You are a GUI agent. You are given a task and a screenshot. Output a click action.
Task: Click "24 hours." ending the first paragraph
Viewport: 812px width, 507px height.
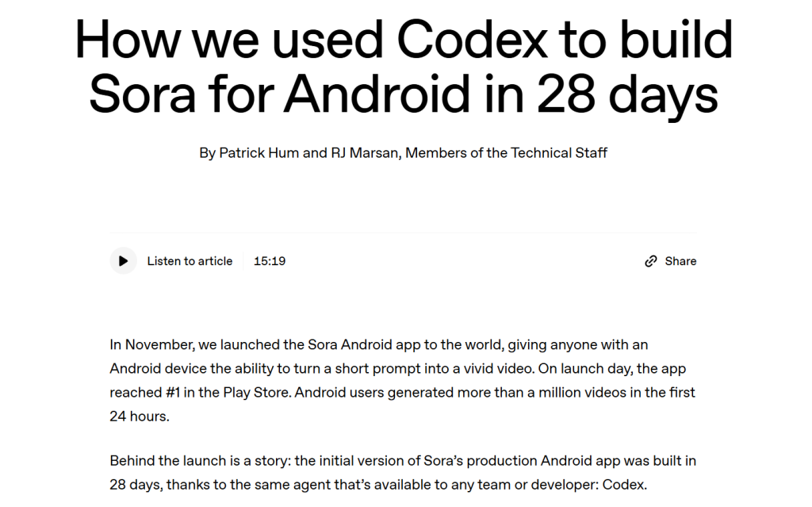[x=140, y=417]
